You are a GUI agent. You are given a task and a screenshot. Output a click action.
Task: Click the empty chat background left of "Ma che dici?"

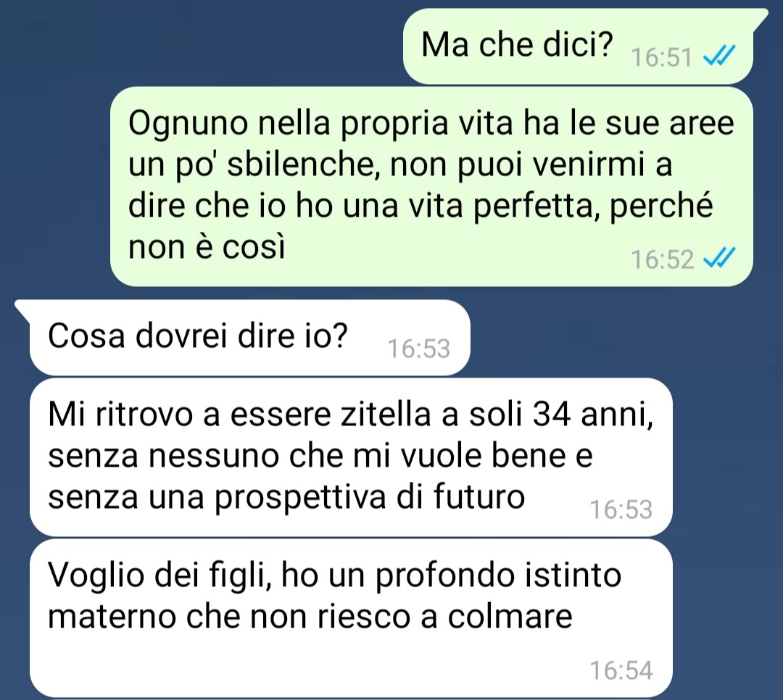pyautogui.click(x=200, y=46)
